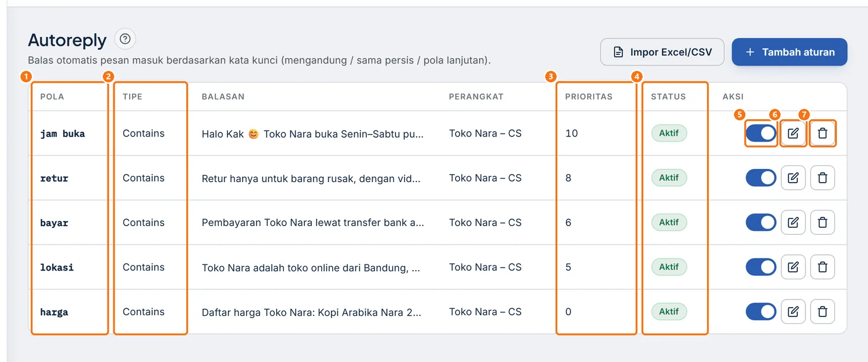Image resolution: width=868 pixels, height=362 pixels.
Task: Delete the bayar rule
Action: 822,223
